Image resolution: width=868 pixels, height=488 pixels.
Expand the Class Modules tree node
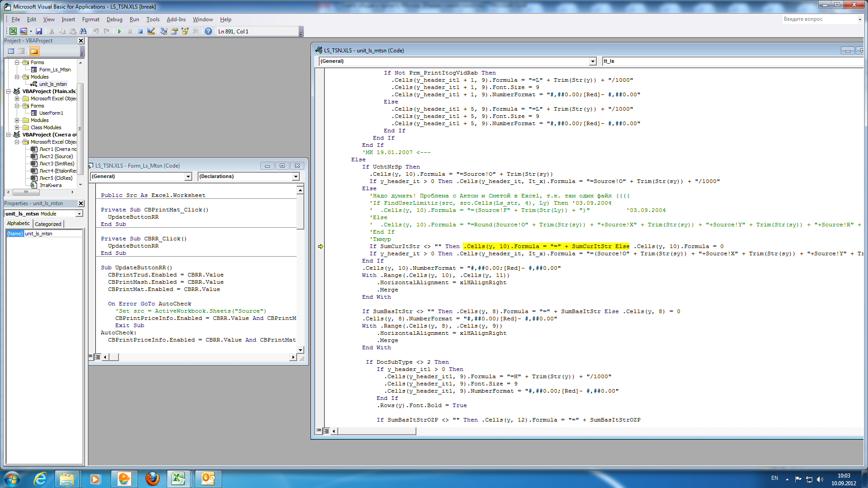[17, 127]
